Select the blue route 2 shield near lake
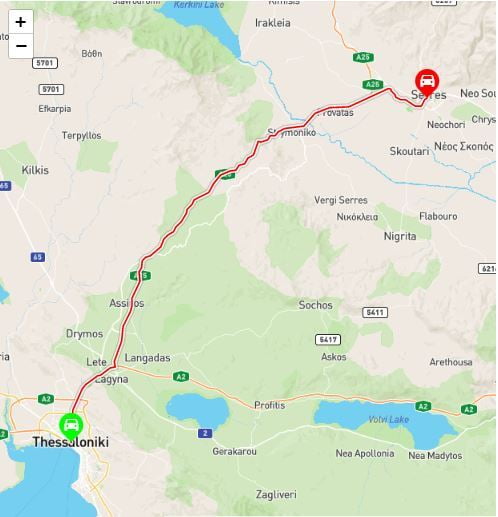The image size is (498, 517). tap(205, 433)
